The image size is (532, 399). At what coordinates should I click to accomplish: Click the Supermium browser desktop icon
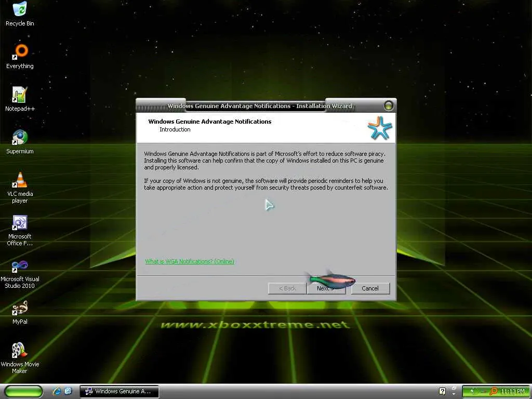(20, 142)
